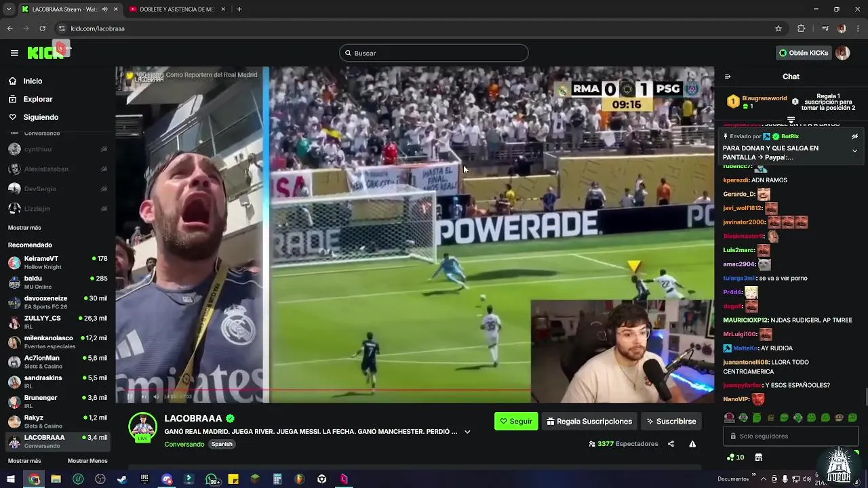Click the Solo seguidores chat input

click(791, 436)
